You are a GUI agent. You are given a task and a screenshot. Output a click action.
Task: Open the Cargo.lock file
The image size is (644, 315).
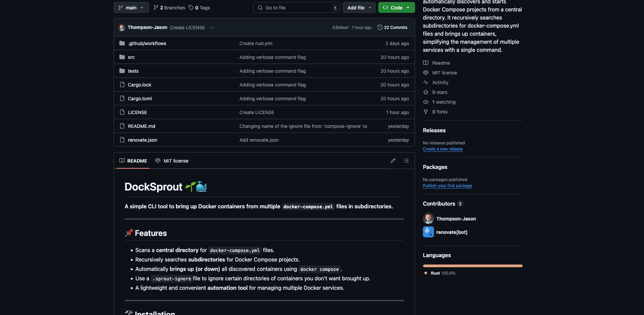[140, 85]
